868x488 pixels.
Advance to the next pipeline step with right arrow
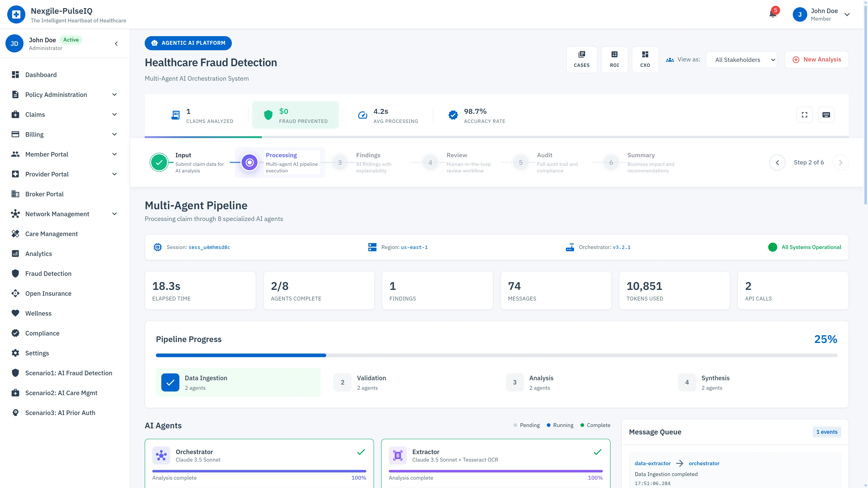[841, 162]
